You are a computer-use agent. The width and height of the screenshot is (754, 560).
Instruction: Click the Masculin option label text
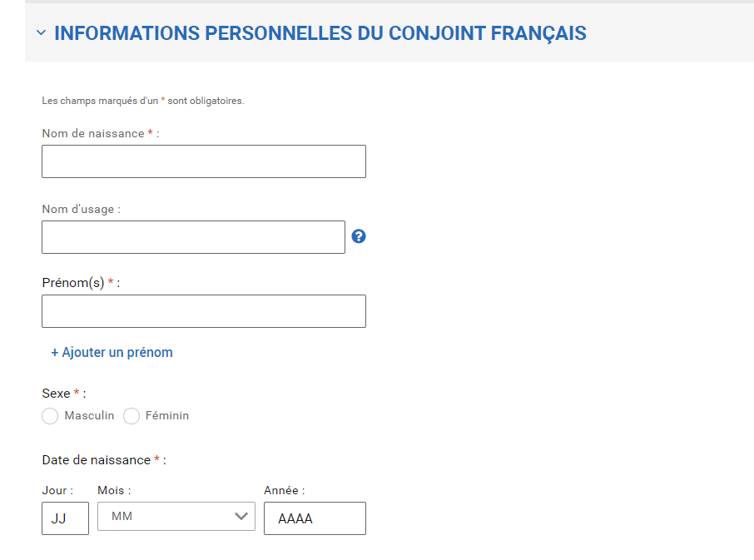[89, 415]
